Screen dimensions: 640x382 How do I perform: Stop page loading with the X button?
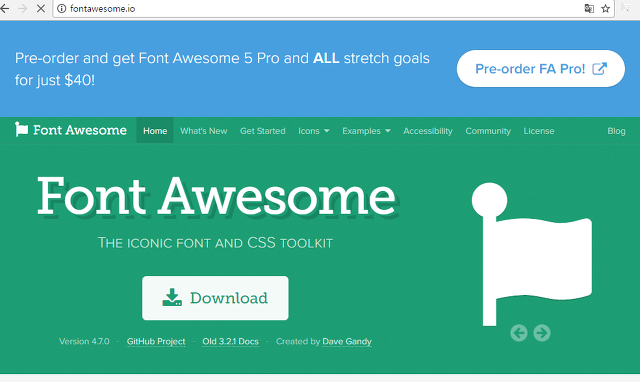pyautogui.click(x=41, y=8)
